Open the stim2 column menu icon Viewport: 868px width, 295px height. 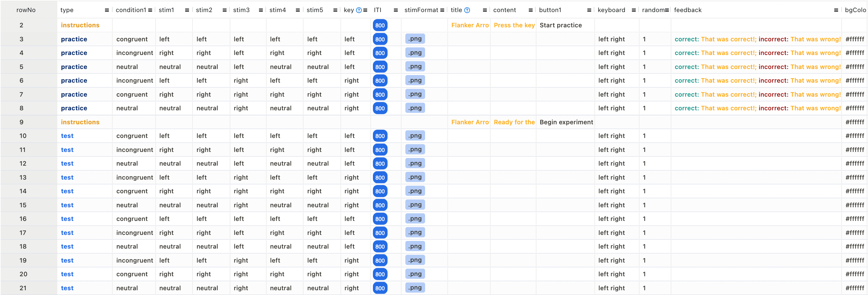[x=224, y=10]
